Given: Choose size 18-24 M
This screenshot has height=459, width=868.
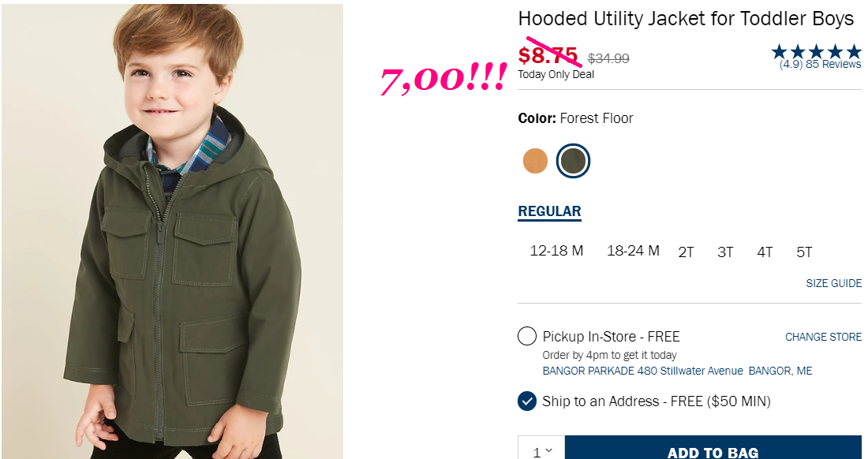Looking at the screenshot, I should coord(633,251).
